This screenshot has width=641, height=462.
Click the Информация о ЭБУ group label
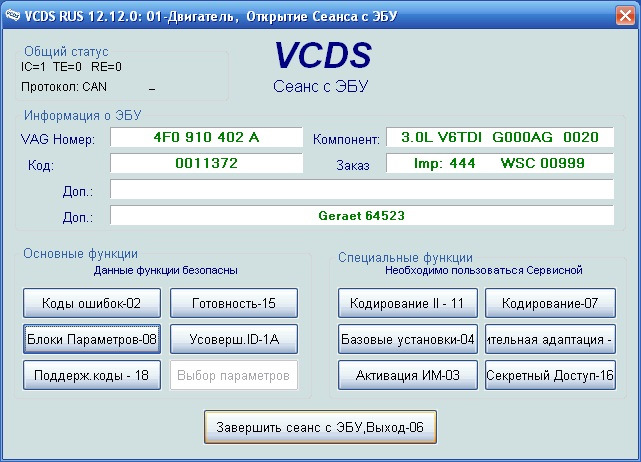click(x=83, y=115)
